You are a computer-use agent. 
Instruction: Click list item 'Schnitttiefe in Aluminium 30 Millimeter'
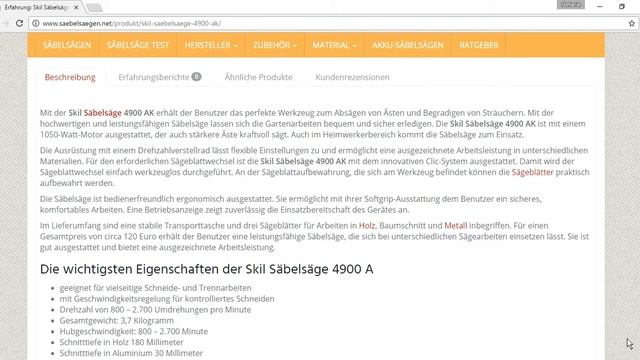pos(131,353)
